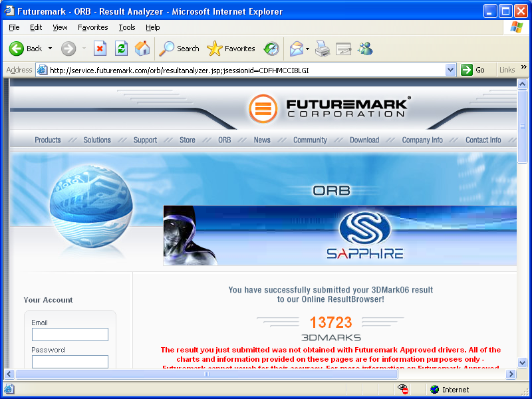Open the Download navigation link
This screenshot has height=399, width=532.
[x=364, y=140]
